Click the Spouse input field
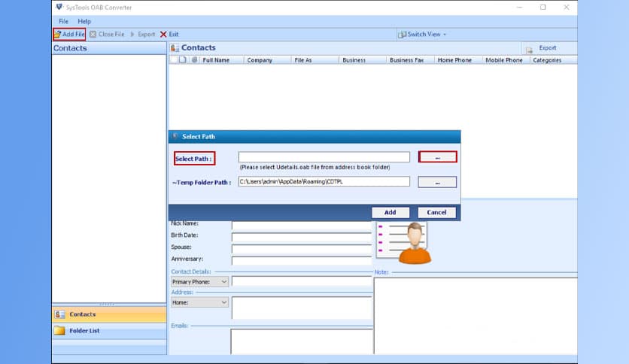 tap(302, 248)
